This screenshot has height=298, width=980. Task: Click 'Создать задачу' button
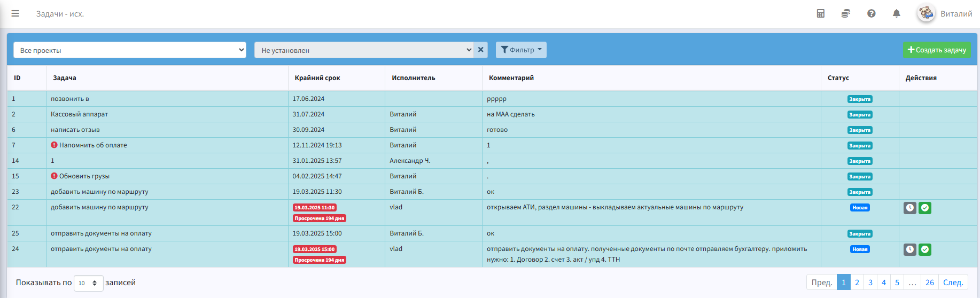[x=937, y=50]
